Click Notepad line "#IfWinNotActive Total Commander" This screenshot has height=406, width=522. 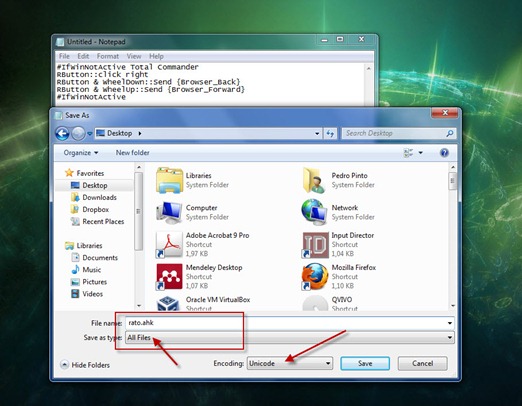click(128, 67)
